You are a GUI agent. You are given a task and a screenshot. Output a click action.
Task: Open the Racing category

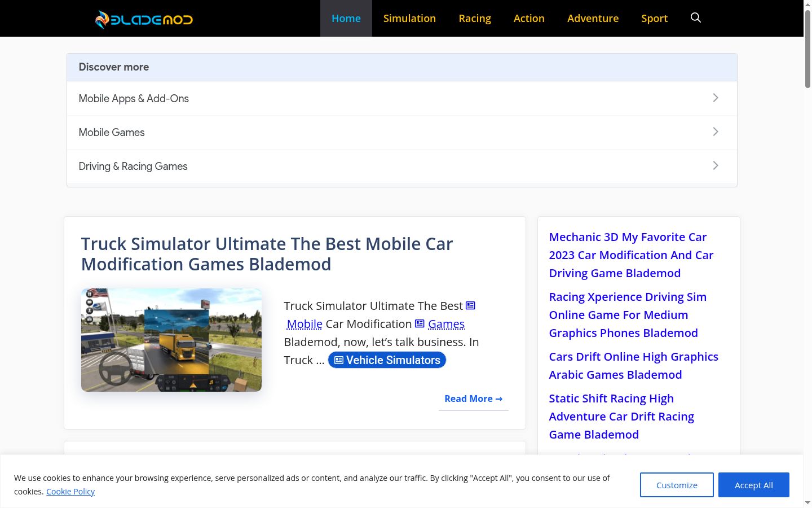(x=475, y=19)
